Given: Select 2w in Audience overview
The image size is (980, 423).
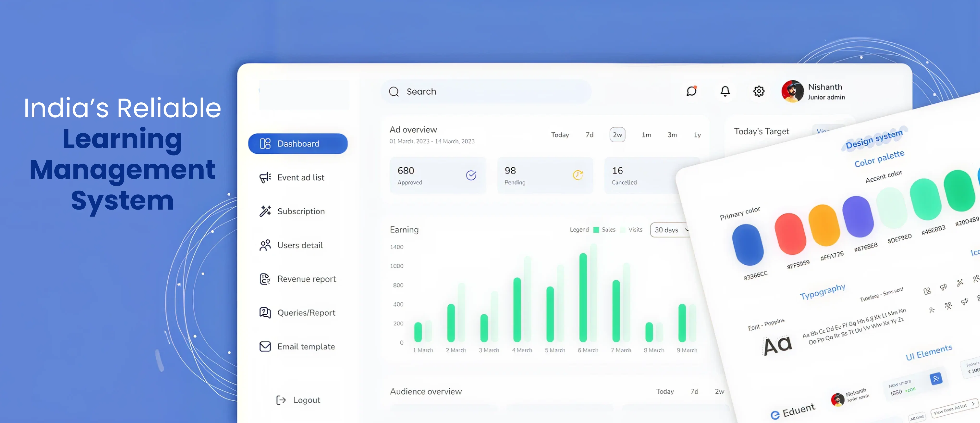Looking at the screenshot, I should (x=719, y=392).
